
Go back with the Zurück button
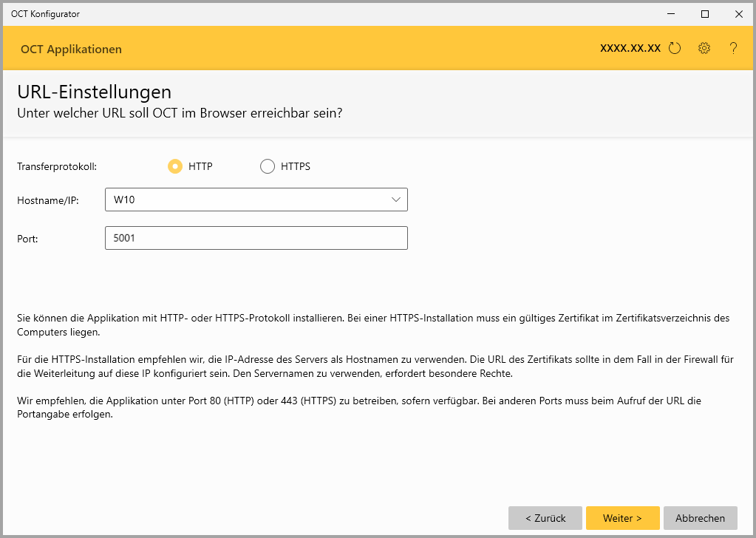pos(545,518)
